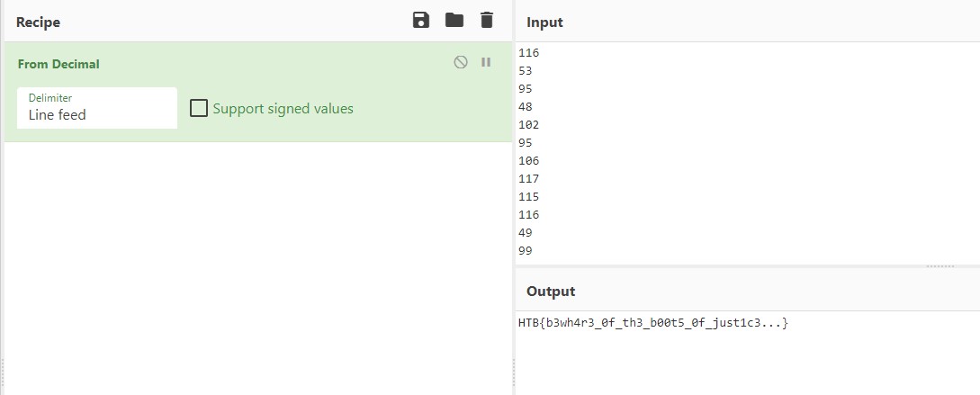Viewport: 980px width, 395px height.
Task: Clear the recipe with the trash icon
Action: click(487, 21)
